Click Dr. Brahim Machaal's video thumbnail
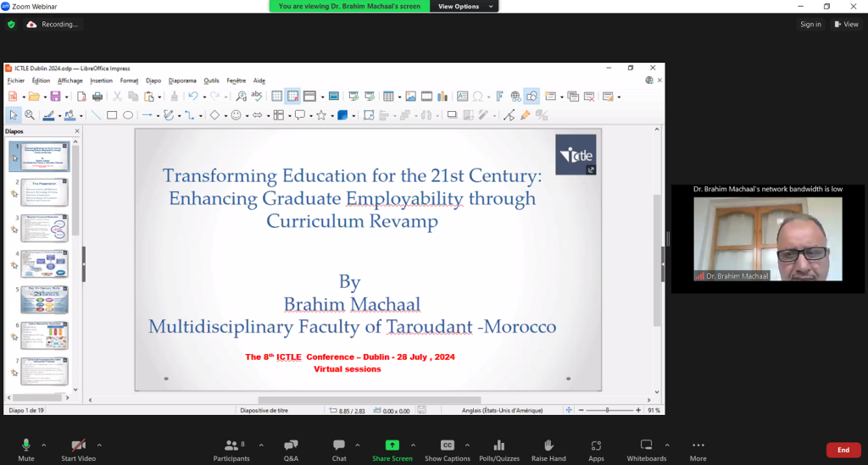This screenshot has width=868, height=465. tap(767, 239)
